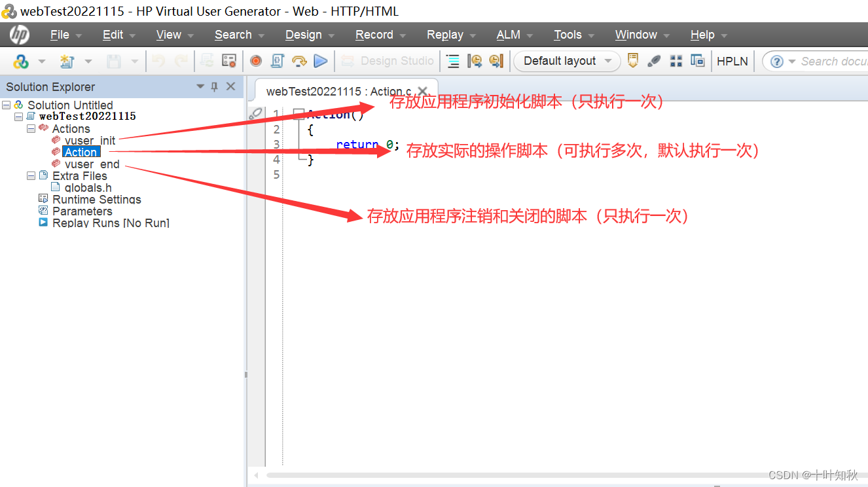Open the help icon dropdown arrow

pyautogui.click(x=791, y=62)
